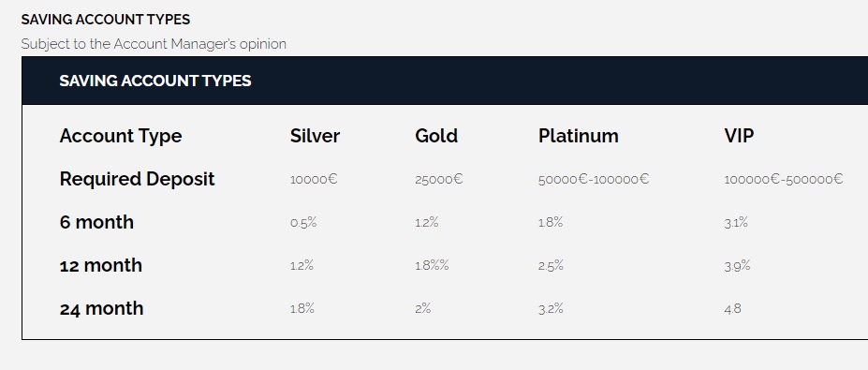Click the Required Deposit row label
Image resolution: width=868 pixels, height=370 pixels.
click(138, 179)
